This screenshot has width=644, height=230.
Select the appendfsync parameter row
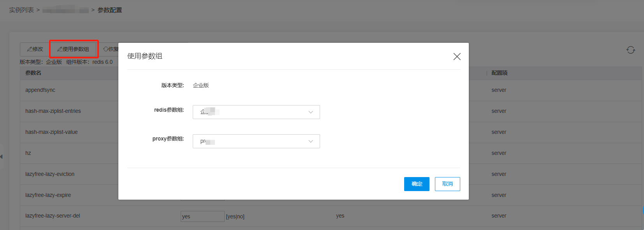(40, 90)
